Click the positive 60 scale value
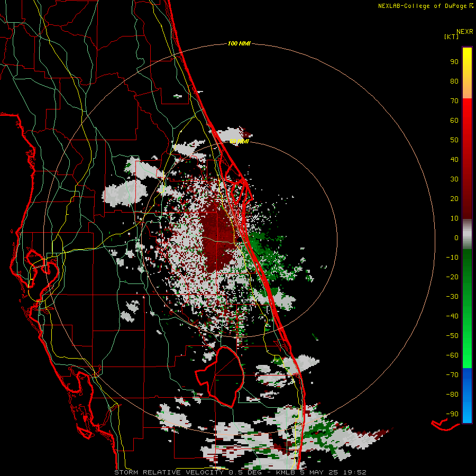Screen dimensions: 476x476 pos(454,121)
